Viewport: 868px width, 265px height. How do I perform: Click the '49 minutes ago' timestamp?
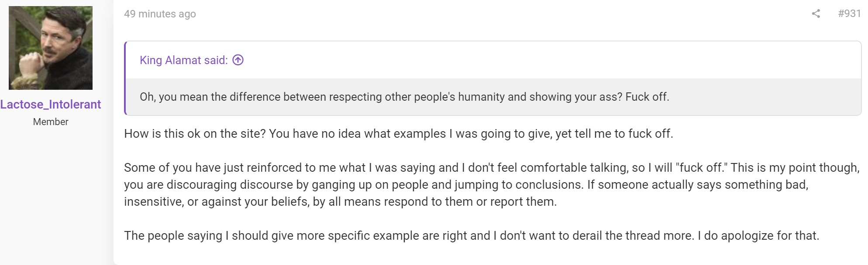160,14
